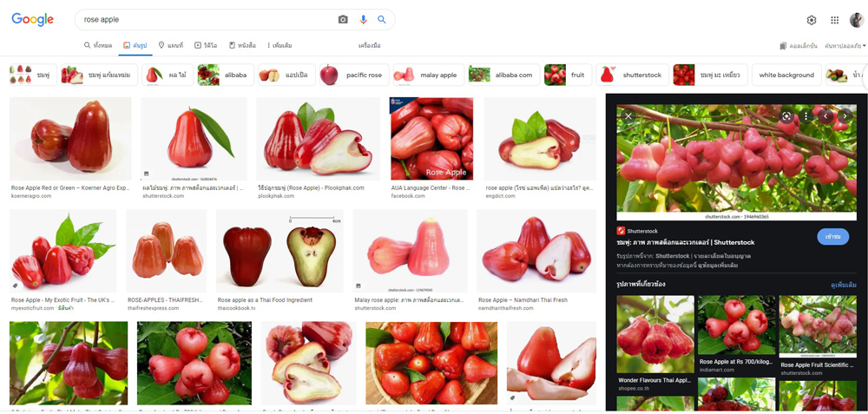This screenshot has height=414, width=868.
Task: Open คอลเล็กชัน (Collections) link
Action: point(799,46)
